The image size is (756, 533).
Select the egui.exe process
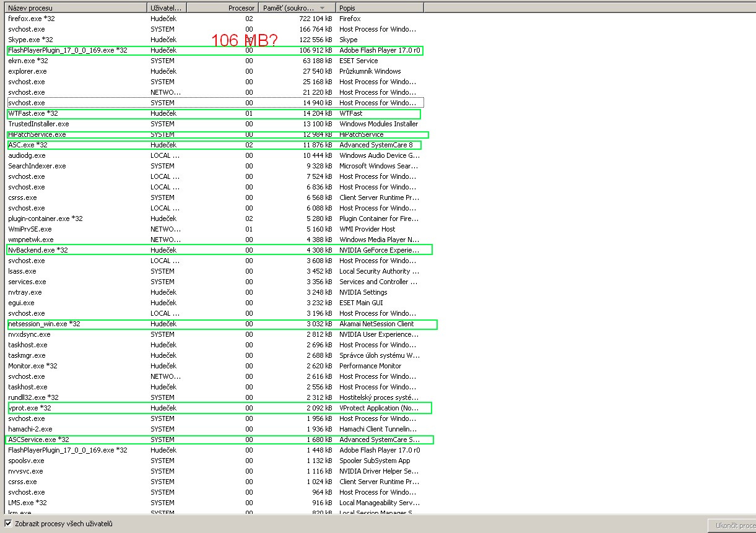click(x=215, y=303)
